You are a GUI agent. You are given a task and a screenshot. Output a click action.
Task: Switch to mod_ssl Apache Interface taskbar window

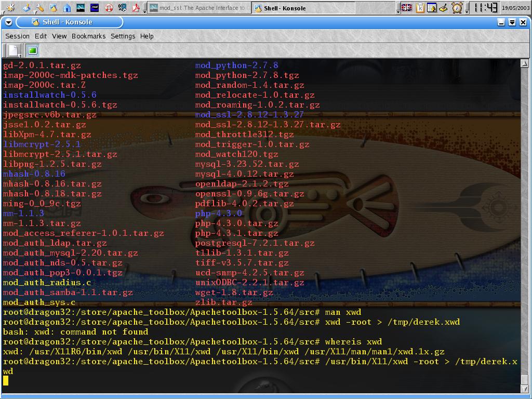(199, 8)
